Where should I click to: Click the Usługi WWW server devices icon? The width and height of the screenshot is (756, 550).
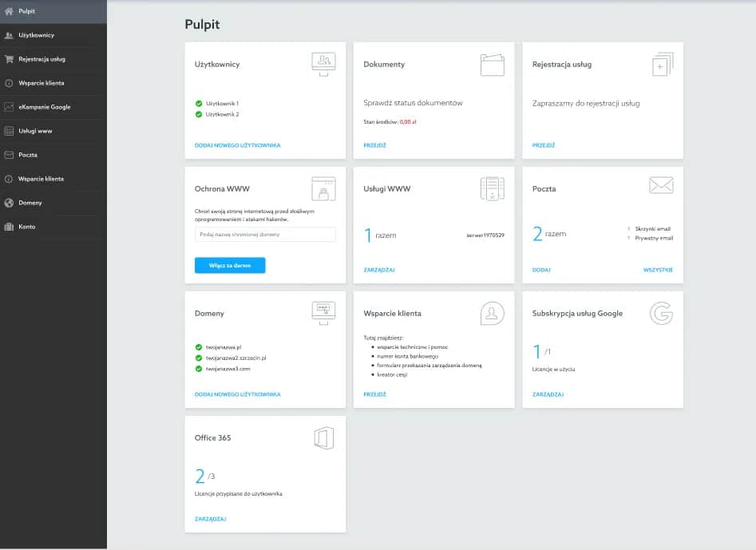tap(492, 188)
